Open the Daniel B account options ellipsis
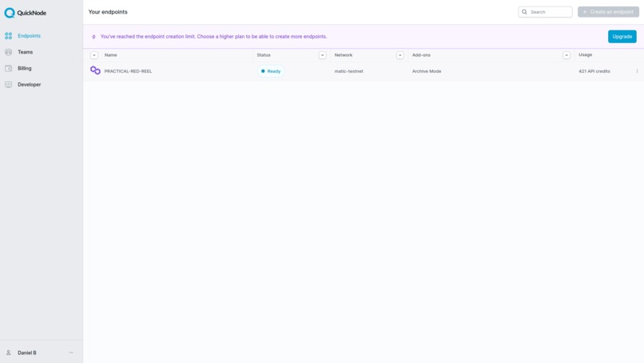The image size is (644, 363). click(x=71, y=353)
